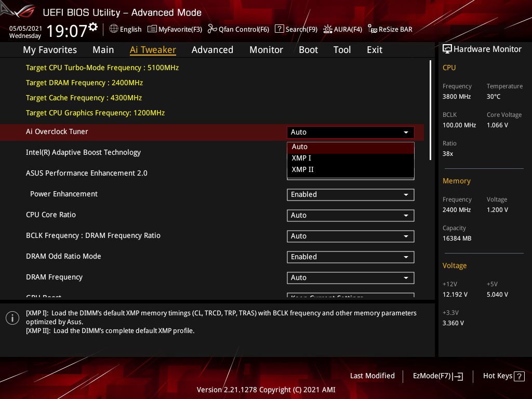Open DRAM Frequency dropdown

click(x=351, y=278)
